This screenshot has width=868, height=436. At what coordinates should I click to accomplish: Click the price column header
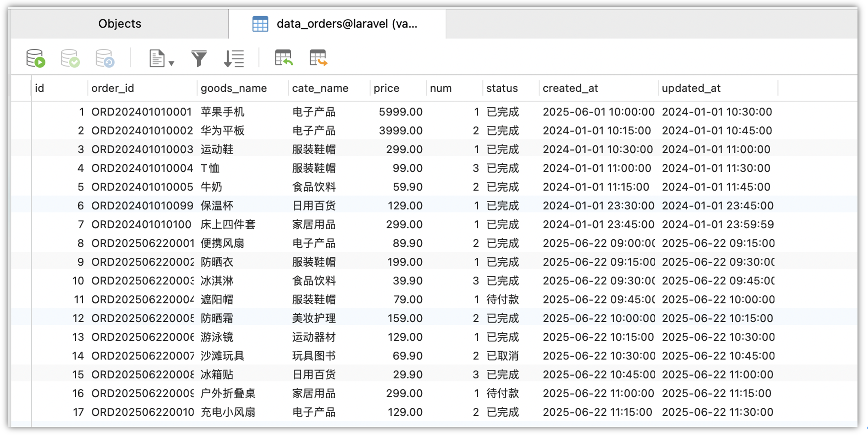pos(386,88)
